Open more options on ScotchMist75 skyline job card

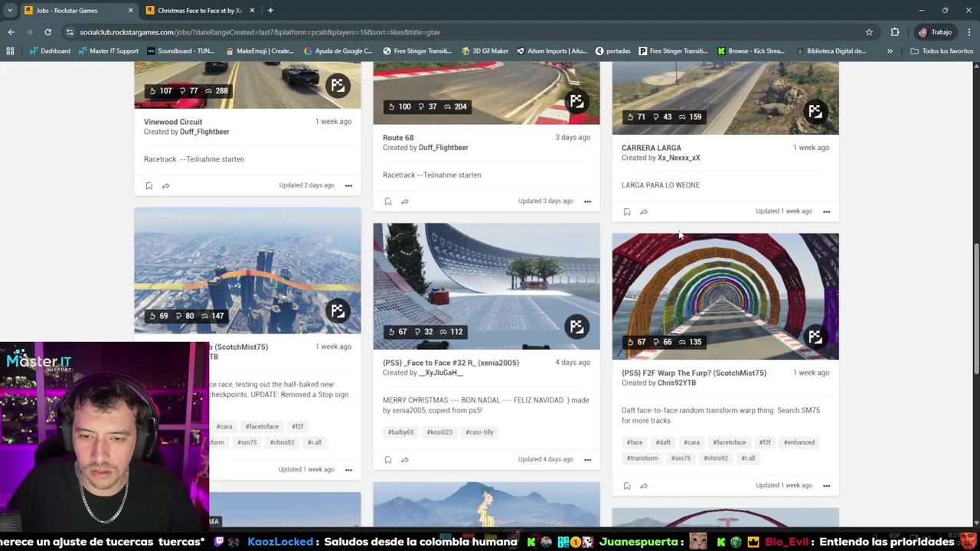click(x=348, y=470)
